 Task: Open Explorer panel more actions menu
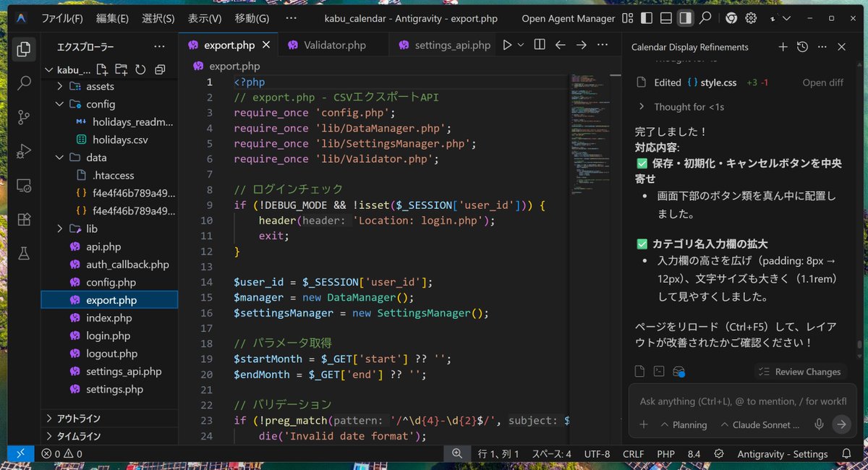[160, 47]
